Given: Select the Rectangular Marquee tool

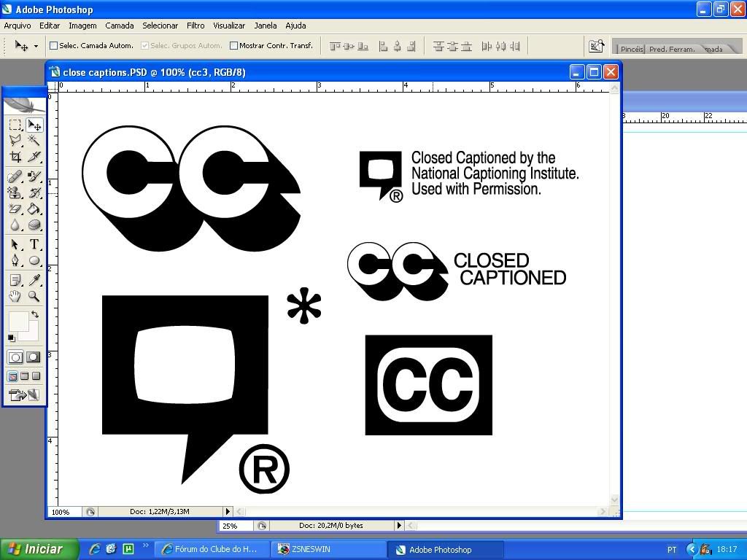Looking at the screenshot, I should point(15,125).
